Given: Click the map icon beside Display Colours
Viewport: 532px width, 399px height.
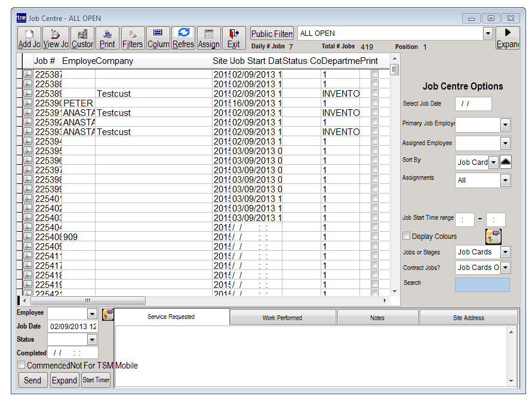Looking at the screenshot, I should point(493,237).
